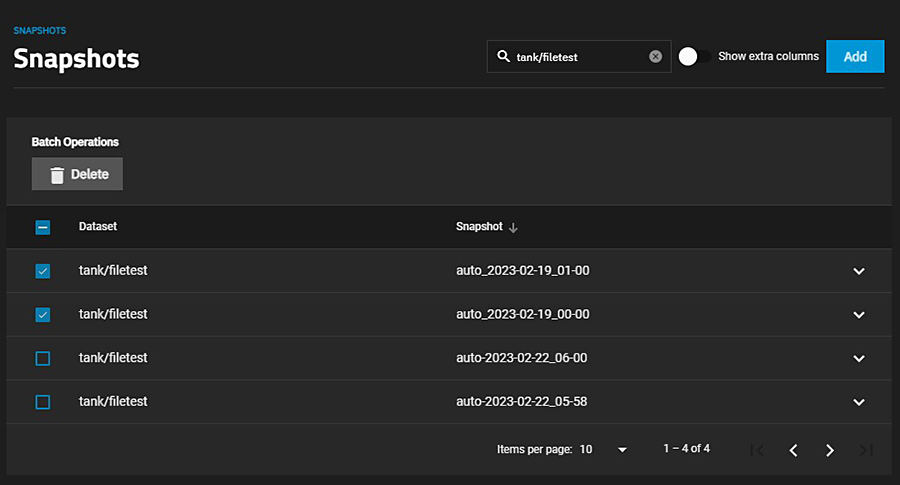Uncheck the auto_2023-02-19_00-00 snapshot checkbox

(43, 315)
